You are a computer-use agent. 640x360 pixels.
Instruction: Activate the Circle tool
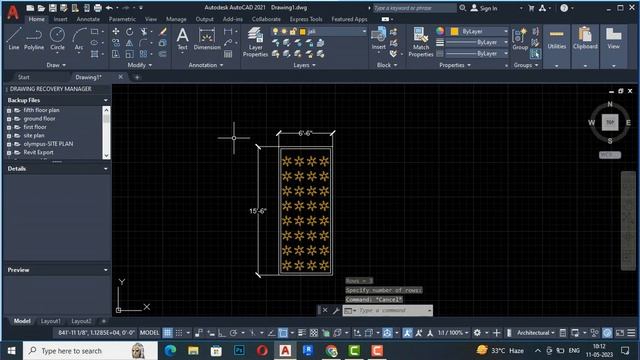[x=57, y=39]
